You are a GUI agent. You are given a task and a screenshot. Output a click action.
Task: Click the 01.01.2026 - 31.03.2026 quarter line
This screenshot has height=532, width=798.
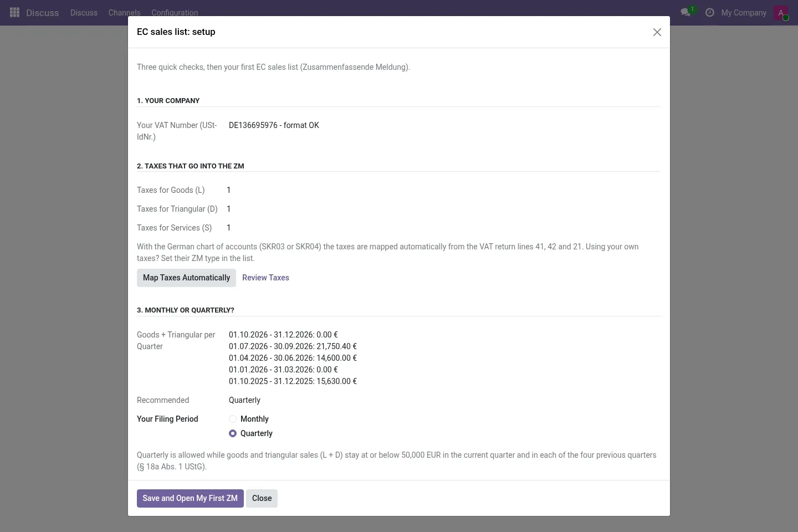click(283, 370)
